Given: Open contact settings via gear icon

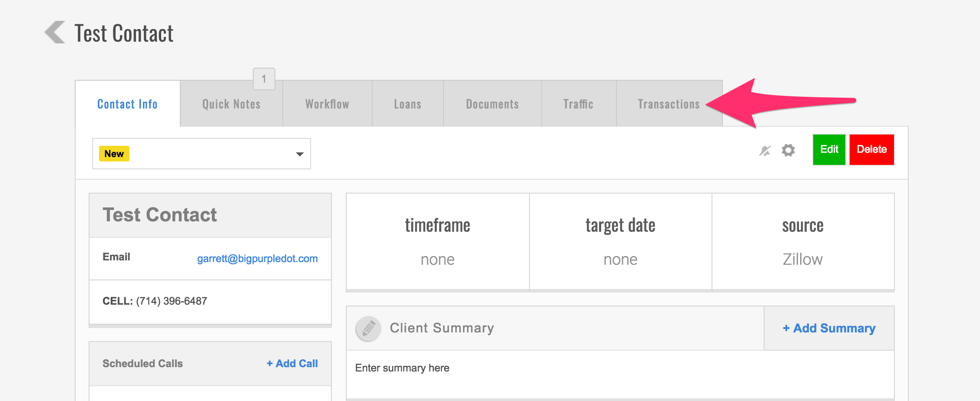Looking at the screenshot, I should [788, 150].
